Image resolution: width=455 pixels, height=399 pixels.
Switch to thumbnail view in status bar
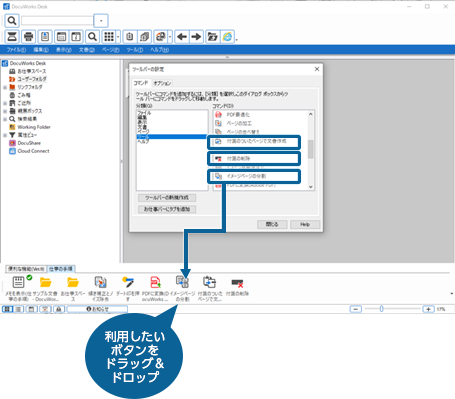(8, 309)
